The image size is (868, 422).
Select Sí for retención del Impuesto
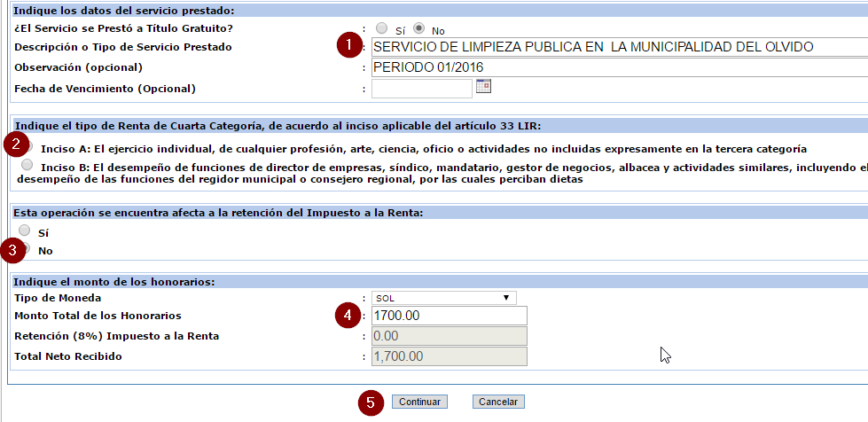tap(25, 231)
